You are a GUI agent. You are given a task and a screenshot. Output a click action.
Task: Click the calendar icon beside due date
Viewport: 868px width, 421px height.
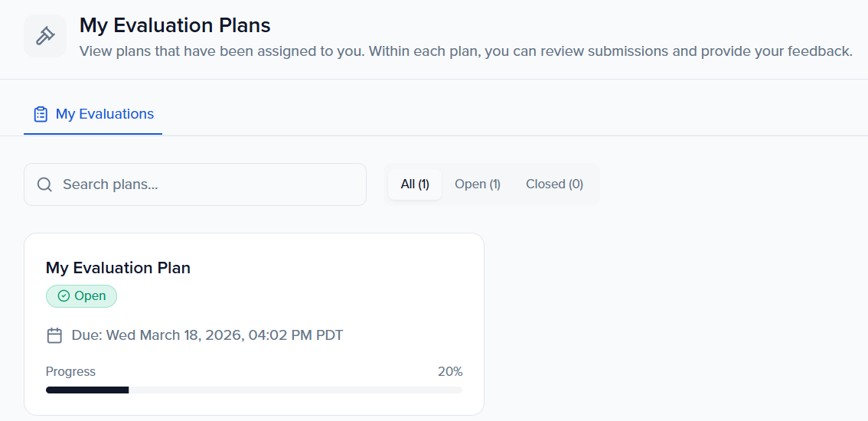(x=54, y=335)
